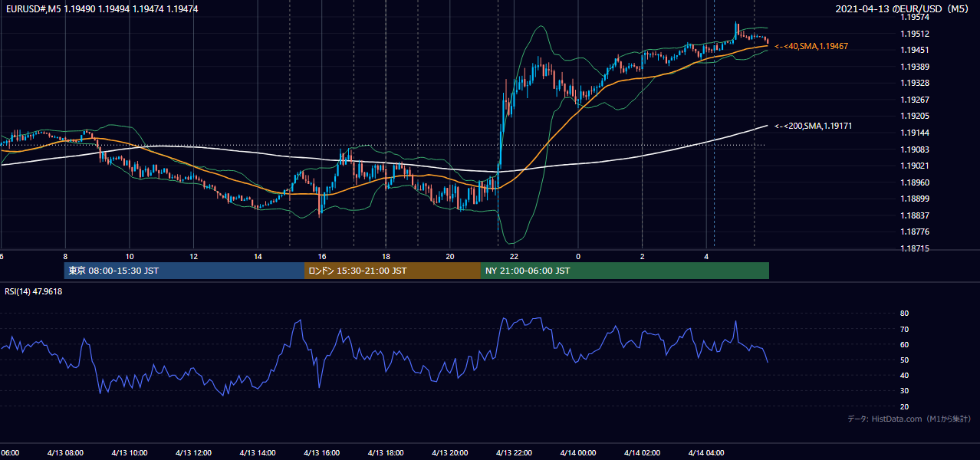
Task: Click bottom date label 4/14 00:00
Action: coord(578,452)
